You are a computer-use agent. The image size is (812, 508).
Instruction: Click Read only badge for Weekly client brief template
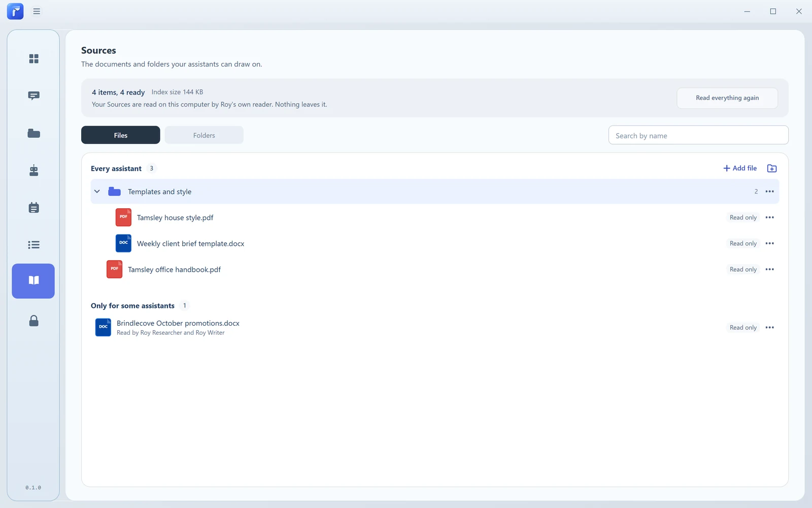tap(743, 243)
